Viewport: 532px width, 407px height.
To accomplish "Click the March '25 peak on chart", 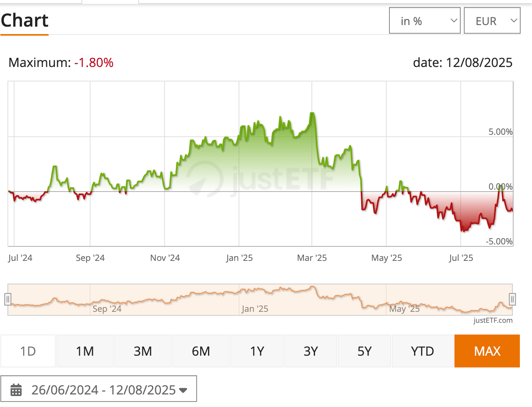I will (x=312, y=114).
